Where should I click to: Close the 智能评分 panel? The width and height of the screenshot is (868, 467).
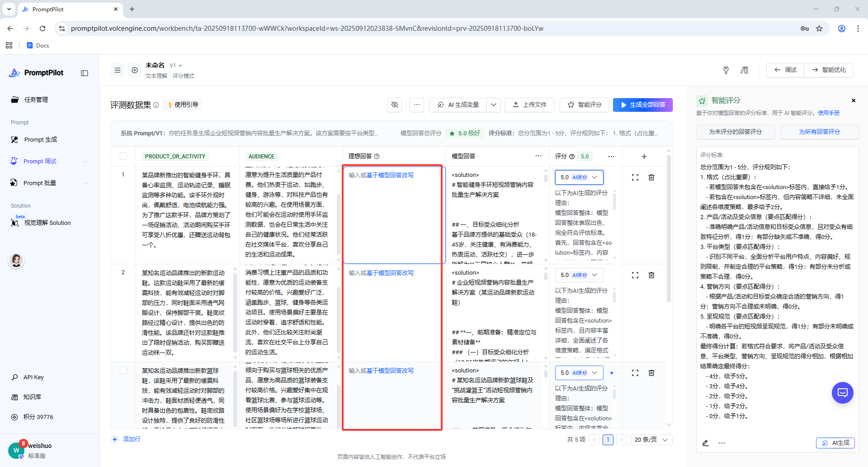pyautogui.click(x=854, y=100)
